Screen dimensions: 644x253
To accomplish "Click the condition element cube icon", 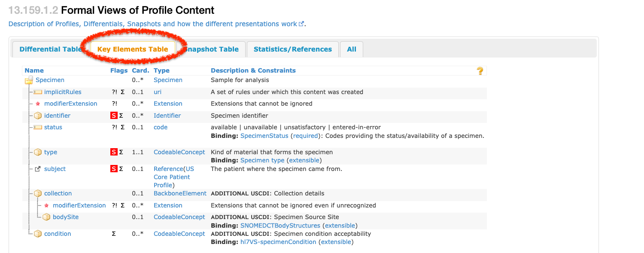I will point(38,234).
